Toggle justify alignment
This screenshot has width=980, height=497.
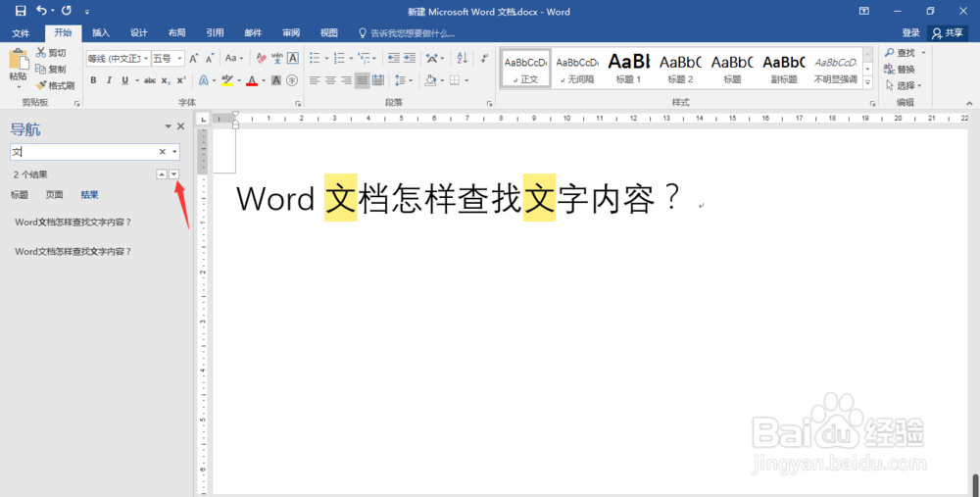362,80
